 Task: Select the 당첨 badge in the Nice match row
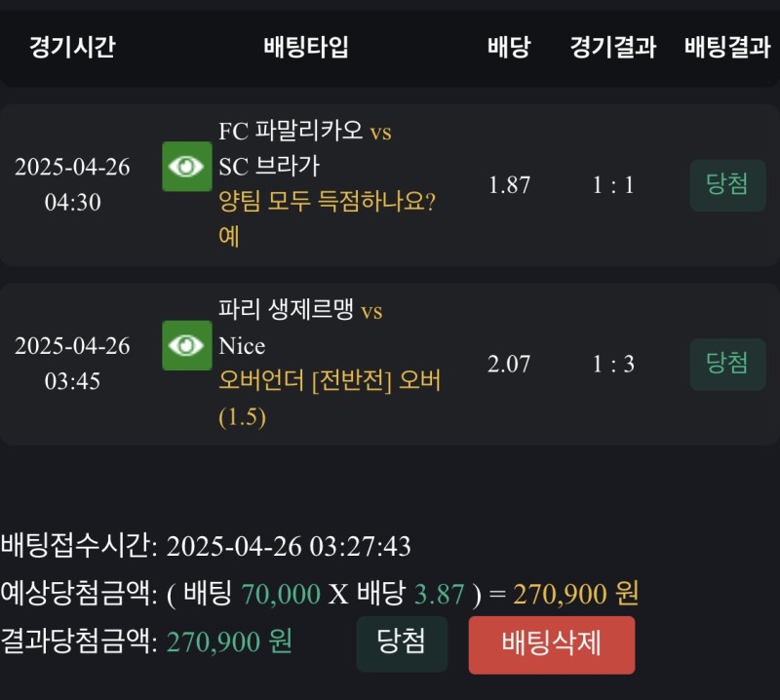(x=727, y=365)
